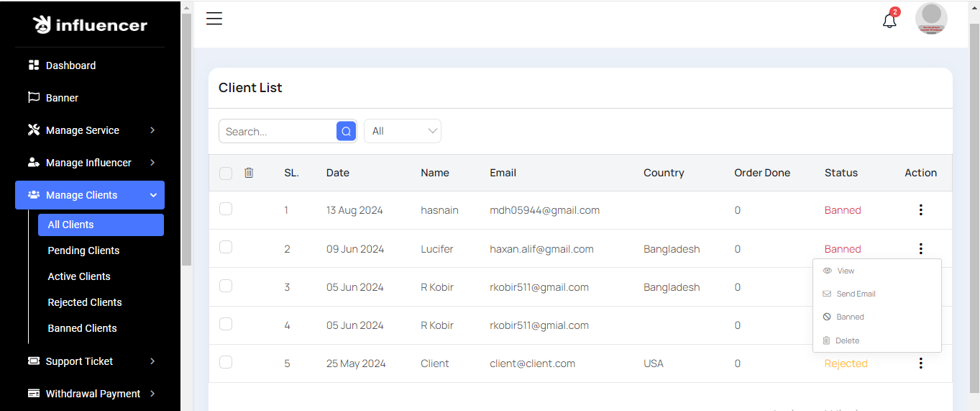Focus the Search input field
The width and height of the screenshot is (980, 411).
(278, 131)
